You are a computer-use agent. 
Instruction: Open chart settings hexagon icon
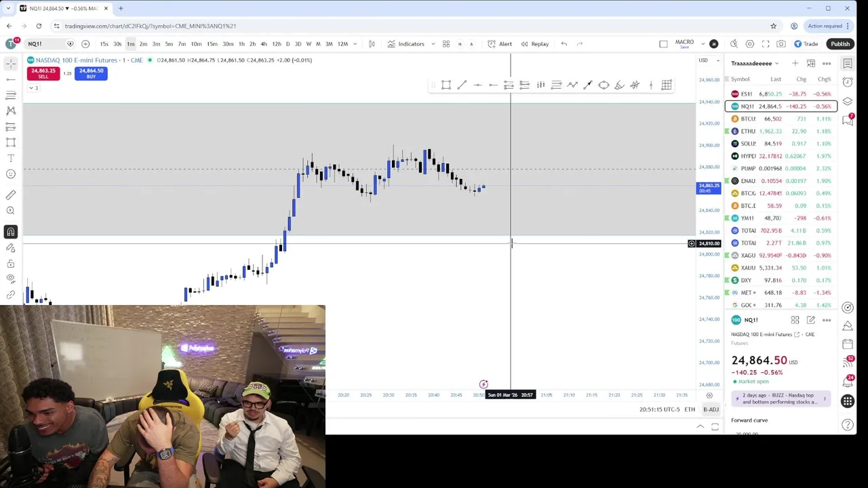pos(750,44)
